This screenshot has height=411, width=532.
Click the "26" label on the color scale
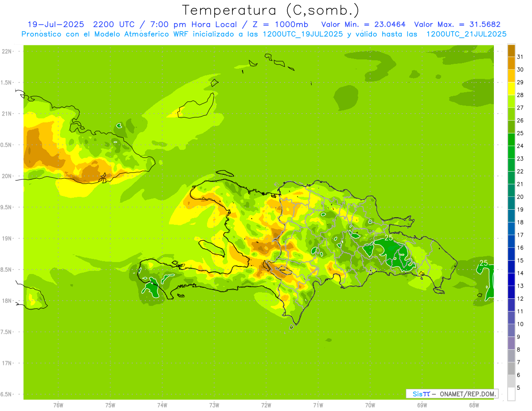520,121
